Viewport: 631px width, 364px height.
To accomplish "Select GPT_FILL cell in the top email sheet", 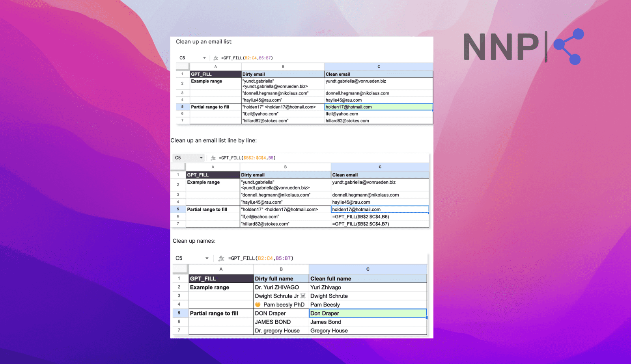I will click(x=215, y=74).
